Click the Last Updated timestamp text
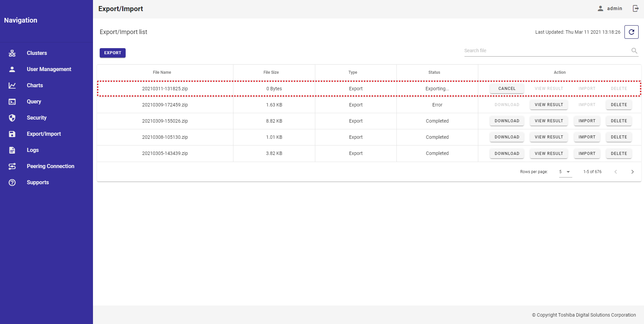 578,32
